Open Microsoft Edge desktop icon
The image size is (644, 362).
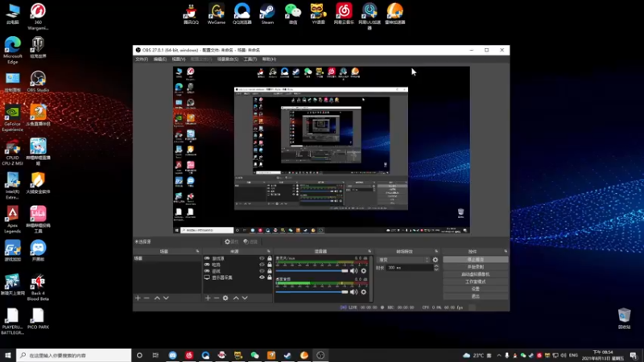[13, 50]
